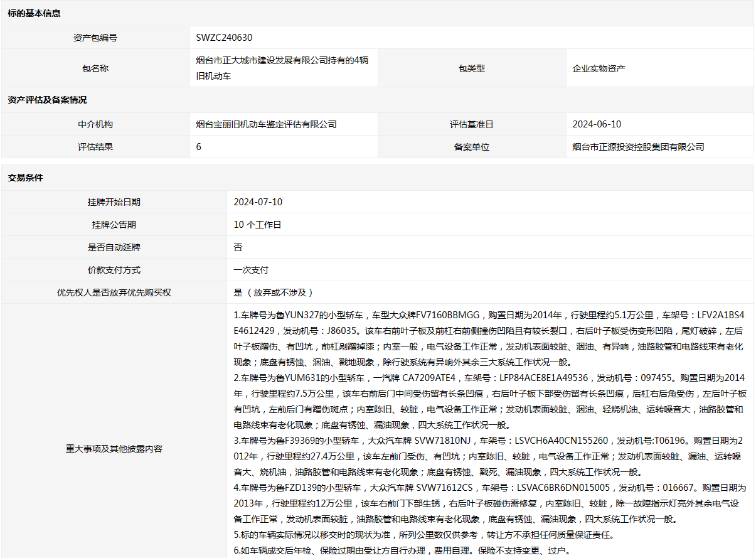
Task: Click the listing start date 2024-07-10
Action: pyautogui.click(x=258, y=202)
